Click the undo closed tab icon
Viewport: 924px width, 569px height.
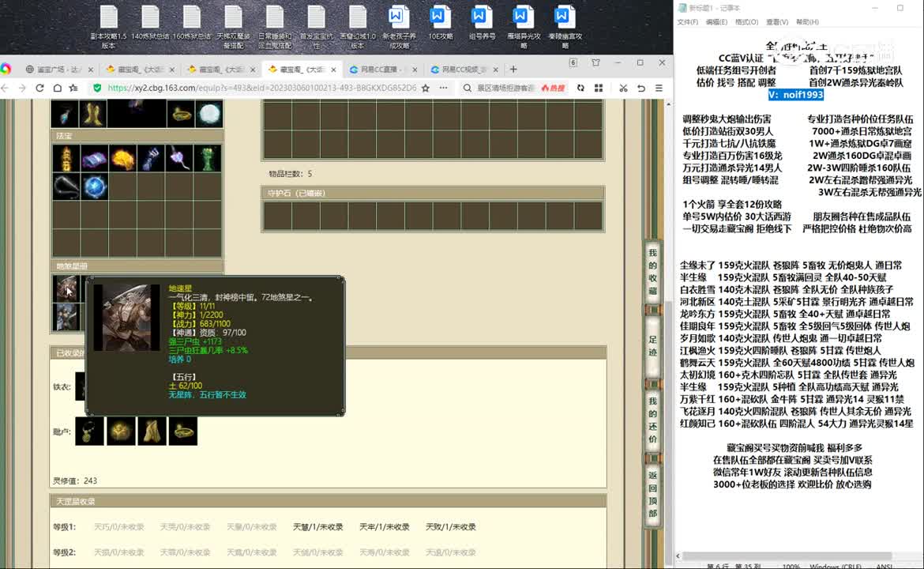pos(641,88)
